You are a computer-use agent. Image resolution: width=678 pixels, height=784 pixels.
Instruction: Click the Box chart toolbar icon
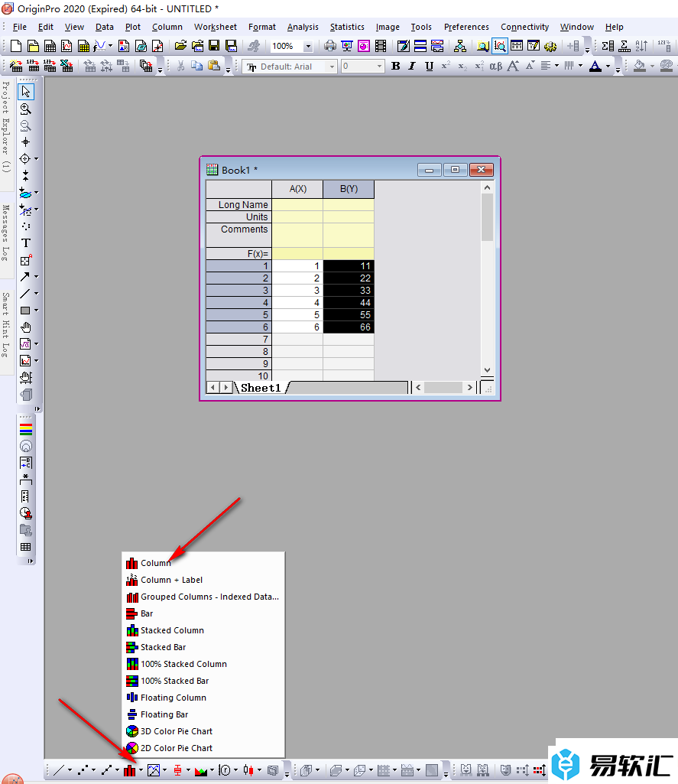tap(177, 770)
